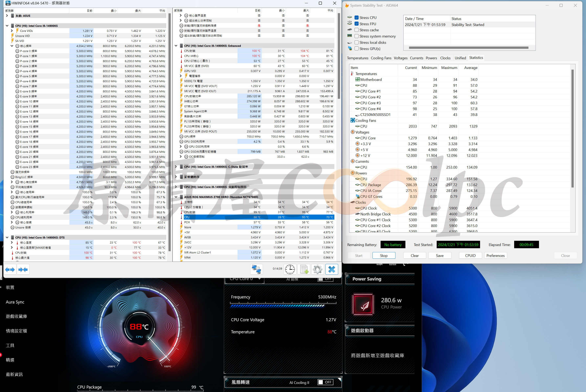Screen dimensions: 586x392
Task: Click the AIDA64 log horizontal scrollbar
Action: 468,48
